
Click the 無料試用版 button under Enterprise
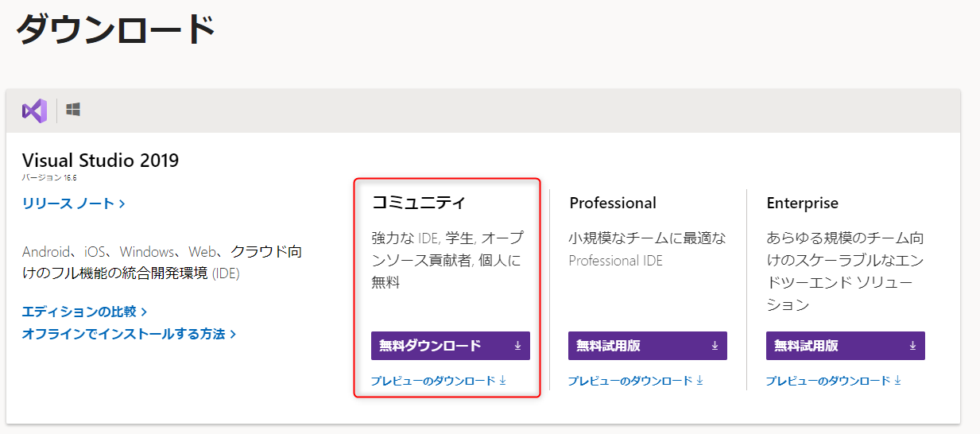[846, 346]
